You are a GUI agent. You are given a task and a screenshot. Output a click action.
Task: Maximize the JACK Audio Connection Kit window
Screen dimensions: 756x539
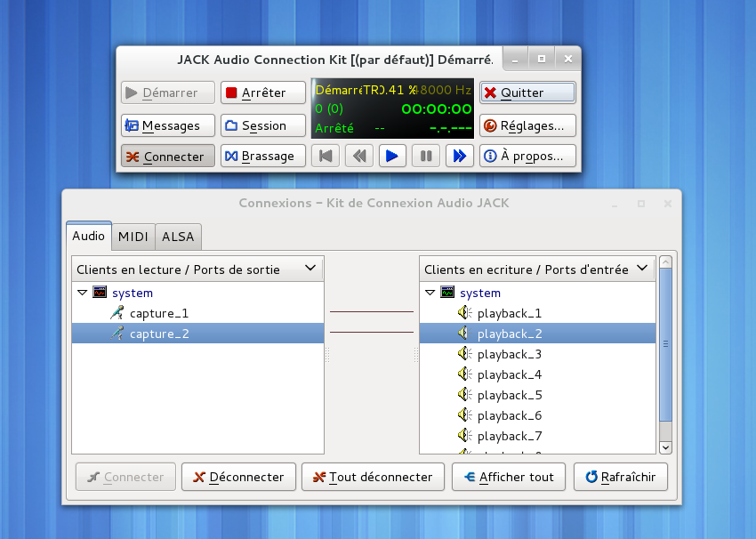[542, 60]
